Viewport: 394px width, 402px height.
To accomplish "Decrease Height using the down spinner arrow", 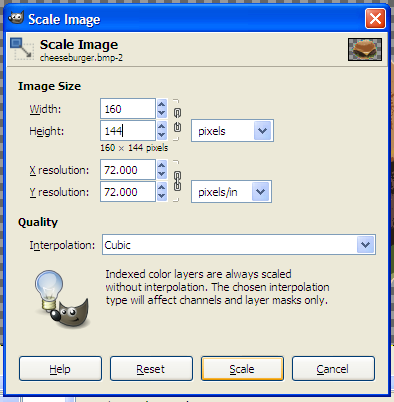I will point(162,135).
